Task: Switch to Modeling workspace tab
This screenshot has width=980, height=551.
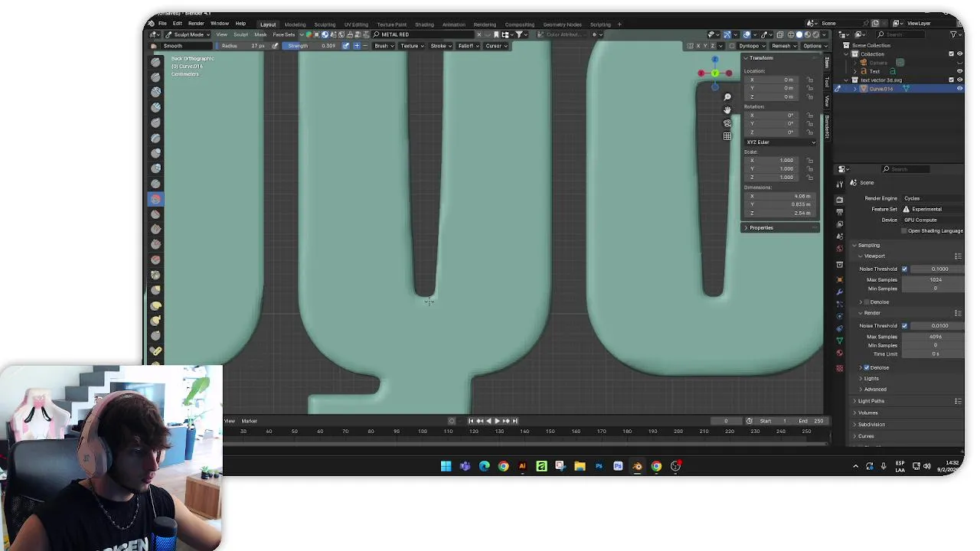Action: (295, 24)
